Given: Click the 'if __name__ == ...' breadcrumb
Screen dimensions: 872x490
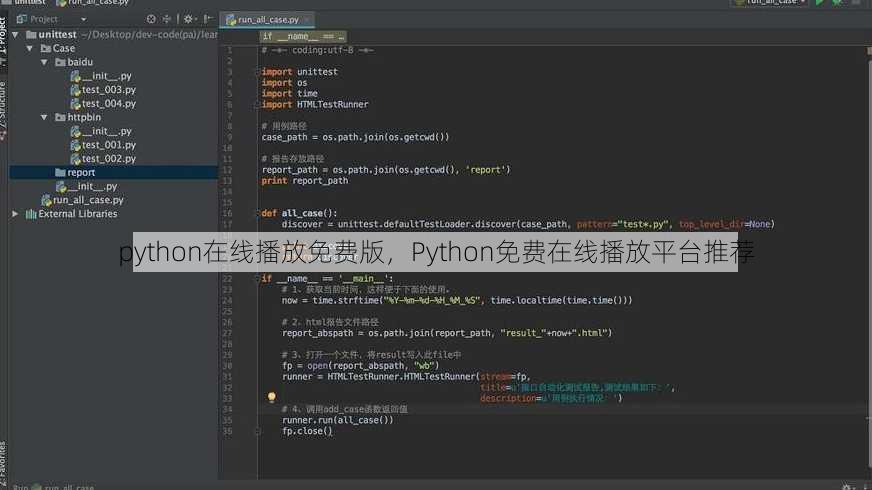Looking at the screenshot, I should (303, 37).
